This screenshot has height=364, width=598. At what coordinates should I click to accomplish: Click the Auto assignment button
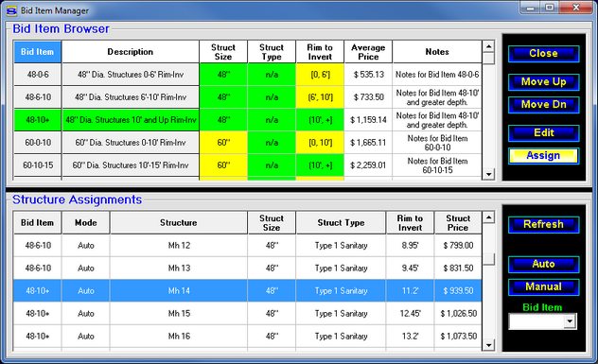pyautogui.click(x=543, y=264)
